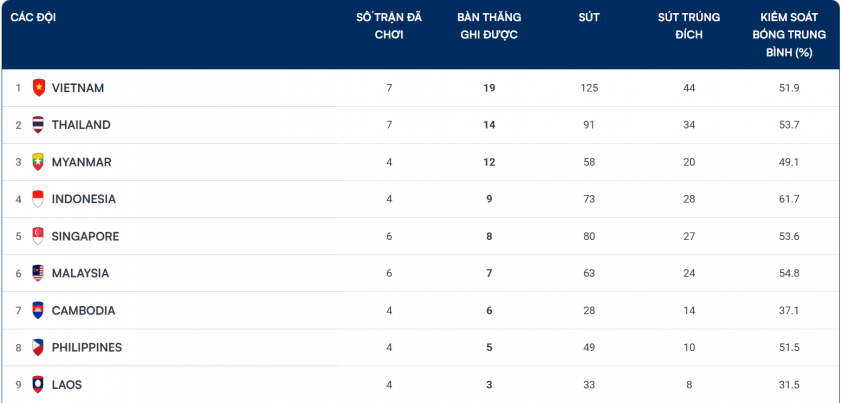842x403 pixels.
Task: Click the Singapore flag icon
Action: (x=38, y=236)
